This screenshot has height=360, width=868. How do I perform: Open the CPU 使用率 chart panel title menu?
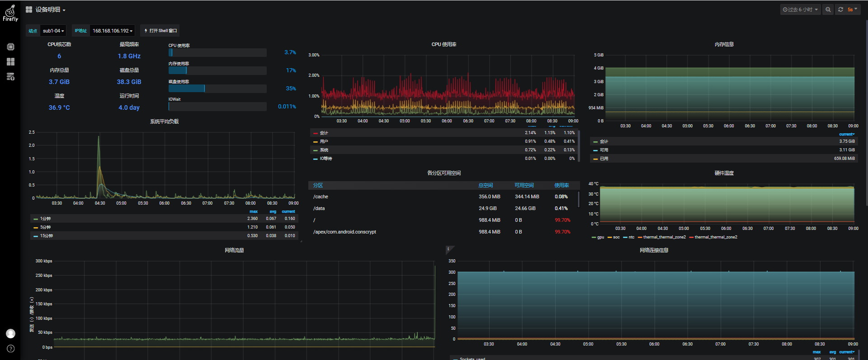443,44
